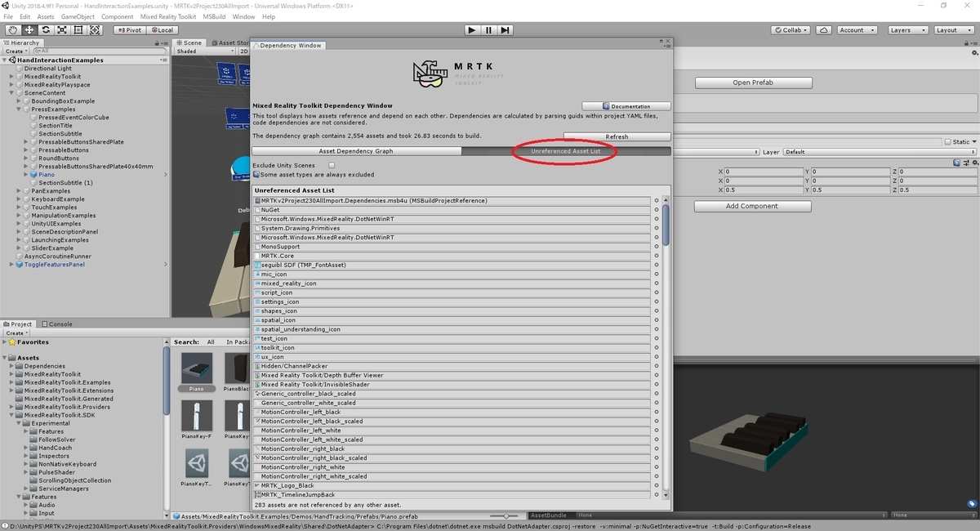Expand the ToggleFeaturesPanel node
The height and width of the screenshot is (531, 980).
(x=12, y=265)
